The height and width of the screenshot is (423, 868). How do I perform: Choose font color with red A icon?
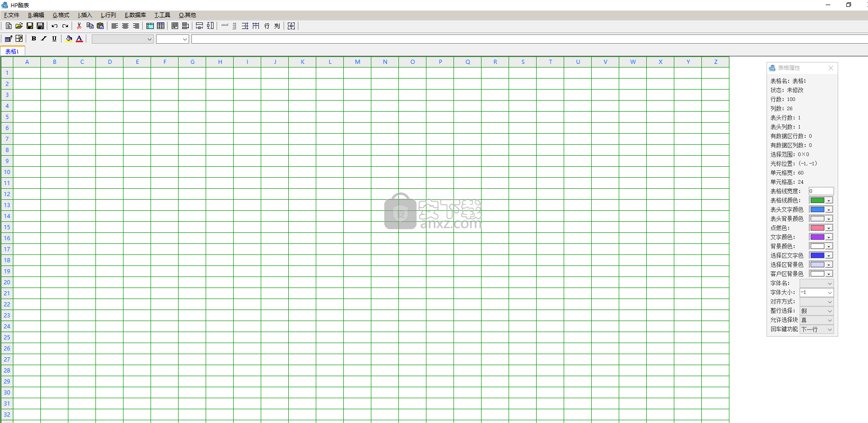[x=79, y=39]
